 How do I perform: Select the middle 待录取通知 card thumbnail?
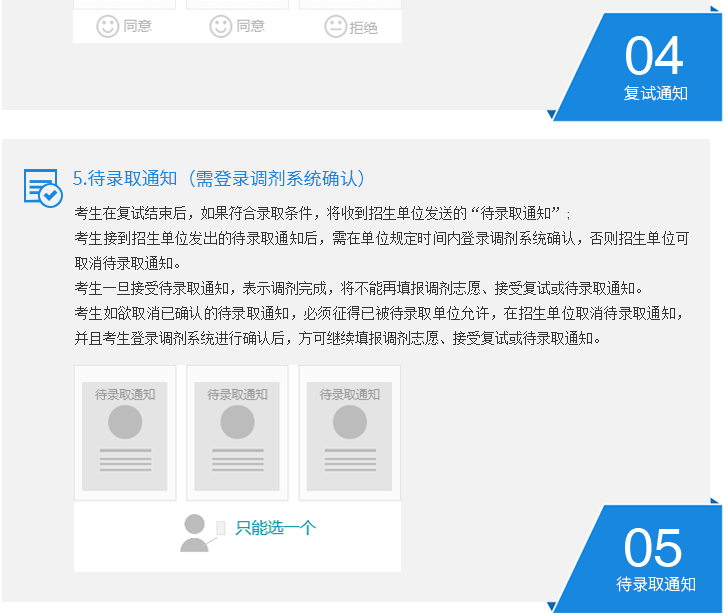click(x=237, y=433)
